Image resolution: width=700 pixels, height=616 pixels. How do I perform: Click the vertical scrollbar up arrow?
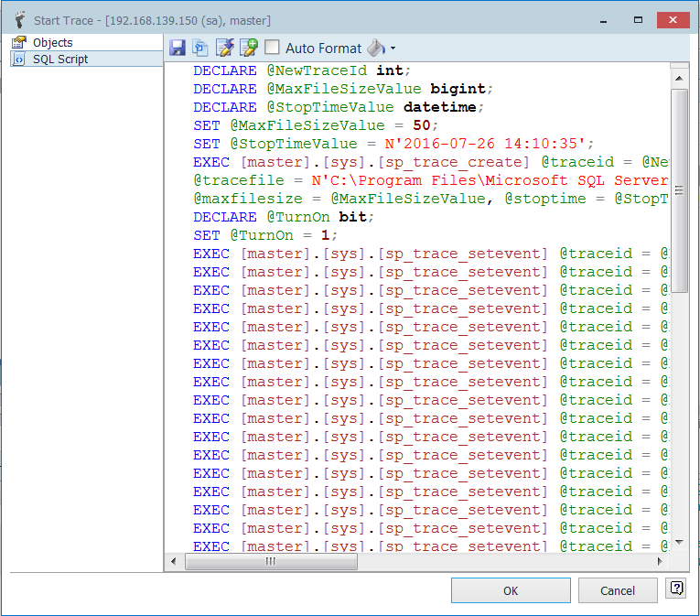tap(679, 77)
